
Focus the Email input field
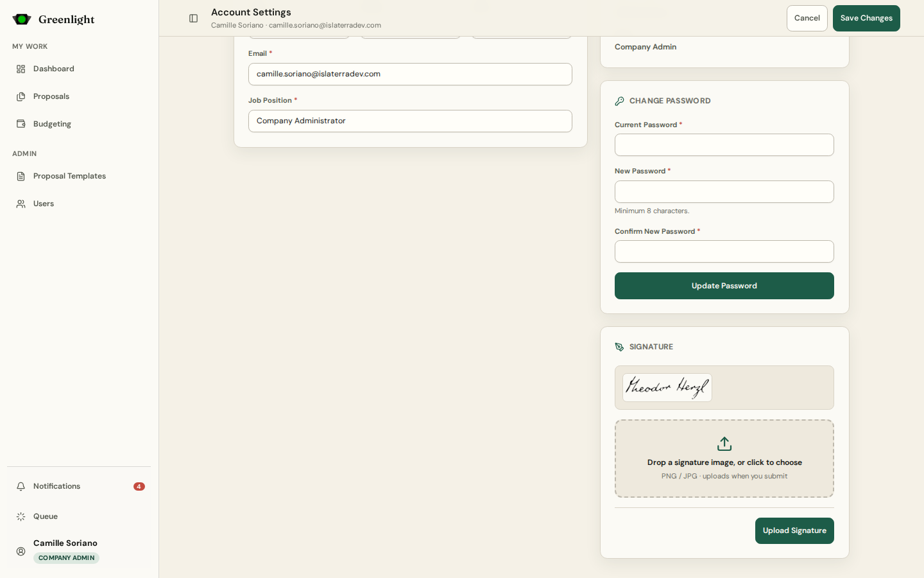tap(410, 74)
